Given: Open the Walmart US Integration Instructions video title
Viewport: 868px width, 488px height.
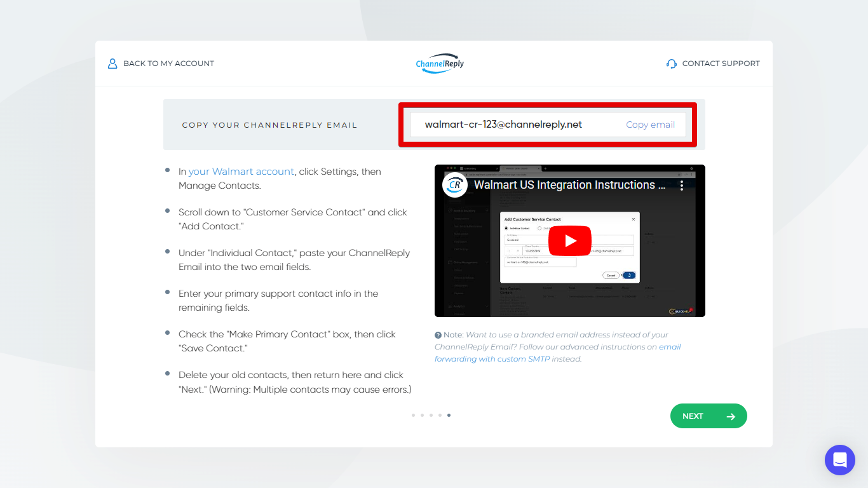Looking at the screenshot, I should 570,185.
